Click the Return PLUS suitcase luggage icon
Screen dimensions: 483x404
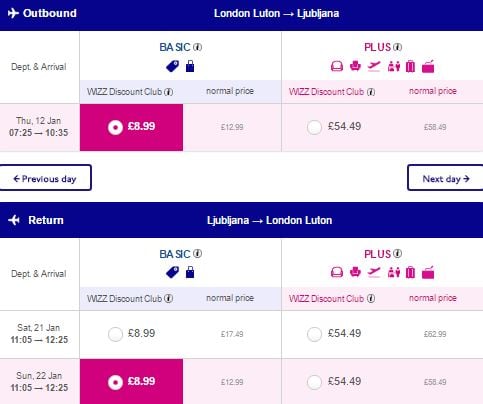click(410, 273)
